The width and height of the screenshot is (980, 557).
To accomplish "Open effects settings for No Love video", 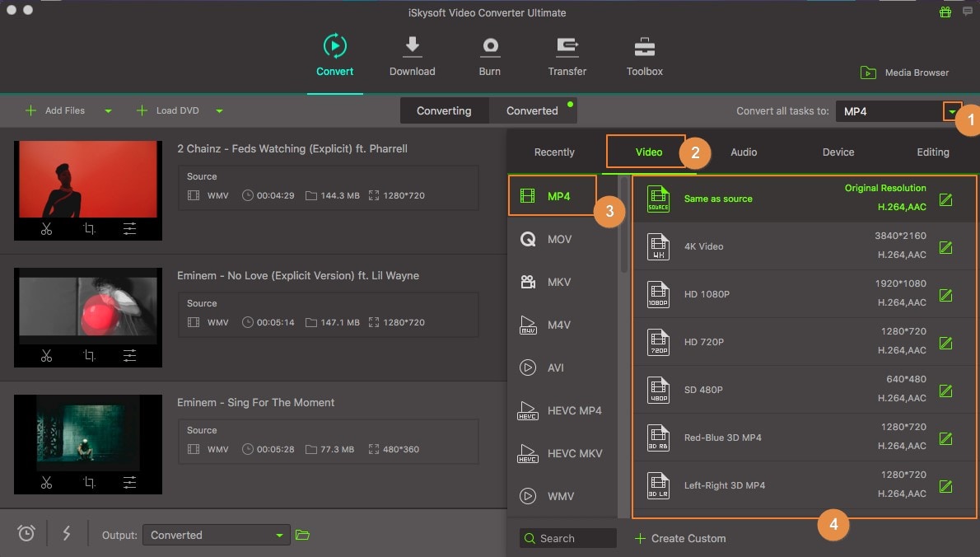I will pyautogui.click(x=129, y=356).
